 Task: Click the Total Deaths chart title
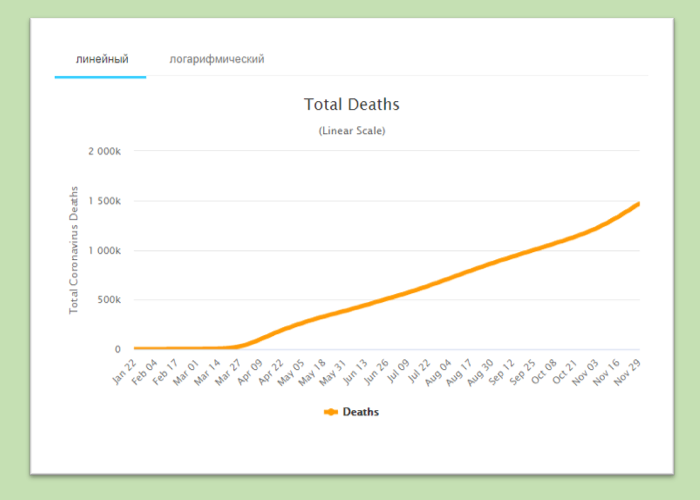pyautogui.click(x=351, y=104)
